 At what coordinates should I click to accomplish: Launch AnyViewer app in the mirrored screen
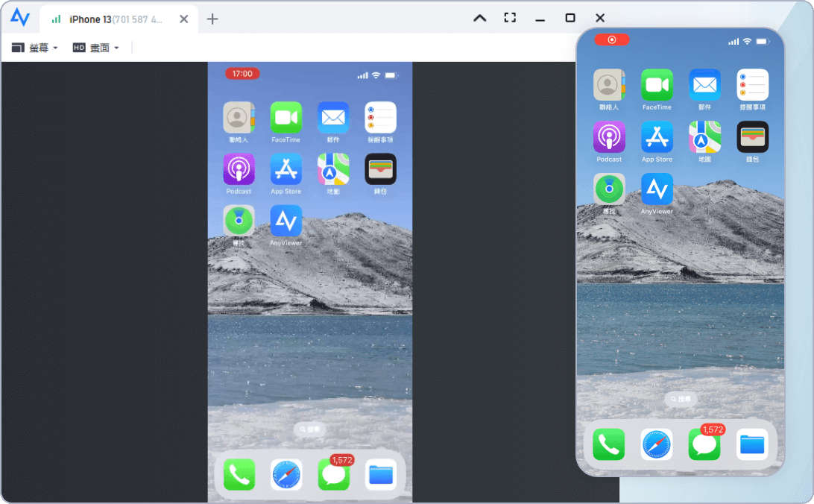tap(286, 221)
